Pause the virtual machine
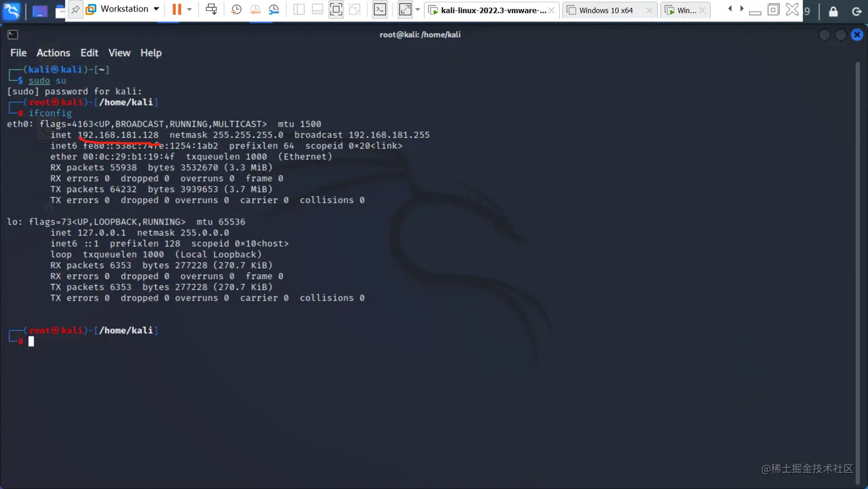The width and height of the screenshot is (868, 489). (177, 9)
